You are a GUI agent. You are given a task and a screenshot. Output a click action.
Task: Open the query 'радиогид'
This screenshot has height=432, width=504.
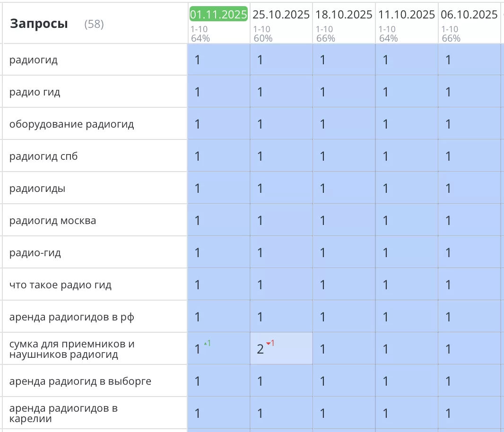coord(34,60)
